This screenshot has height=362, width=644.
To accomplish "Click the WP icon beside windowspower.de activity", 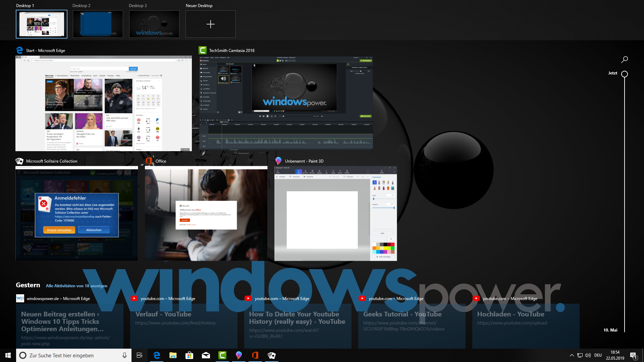I will point(20,298).
